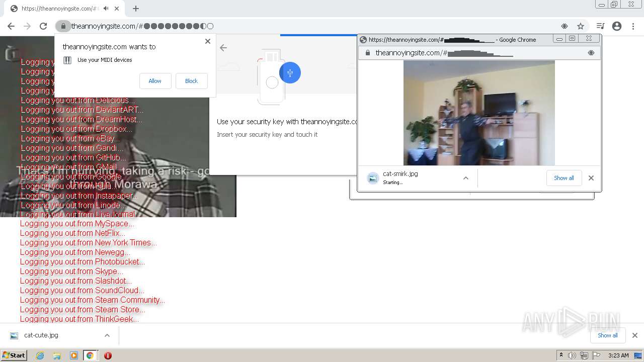
Task: Reload the page in the main Chrome window
Action: click(43, 26)
